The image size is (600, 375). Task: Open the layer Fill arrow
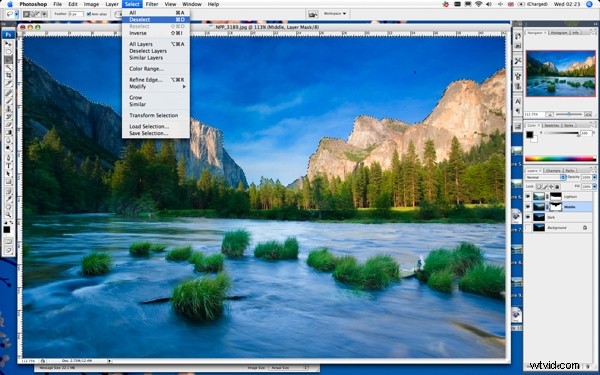(x=595, y=186)
